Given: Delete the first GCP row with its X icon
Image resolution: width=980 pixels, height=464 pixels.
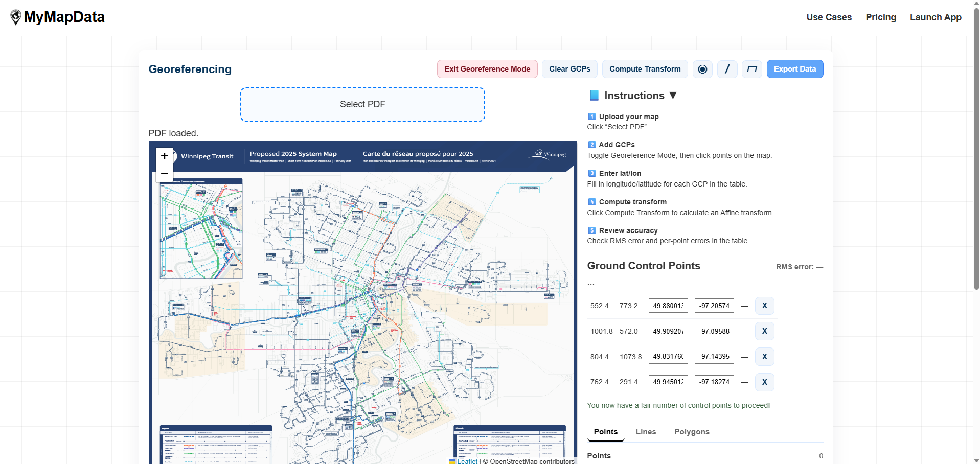Looking at the screenshot, I should pyautogui.click(x=764, y=306).
